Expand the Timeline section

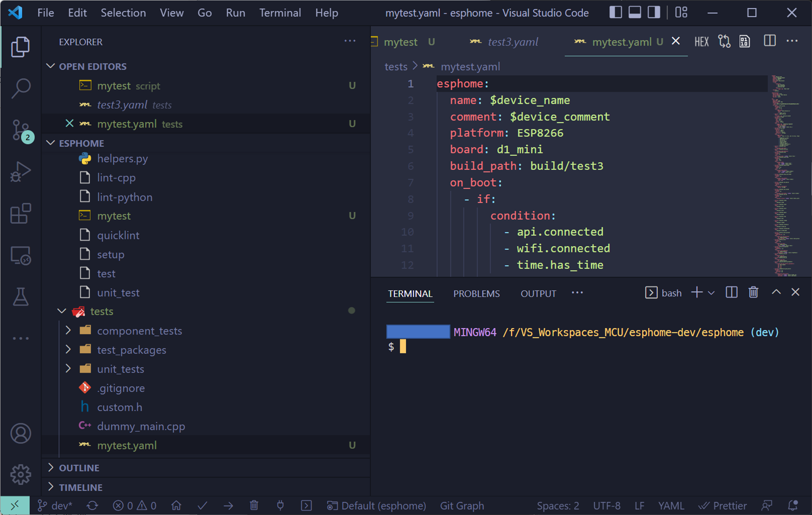51,487
